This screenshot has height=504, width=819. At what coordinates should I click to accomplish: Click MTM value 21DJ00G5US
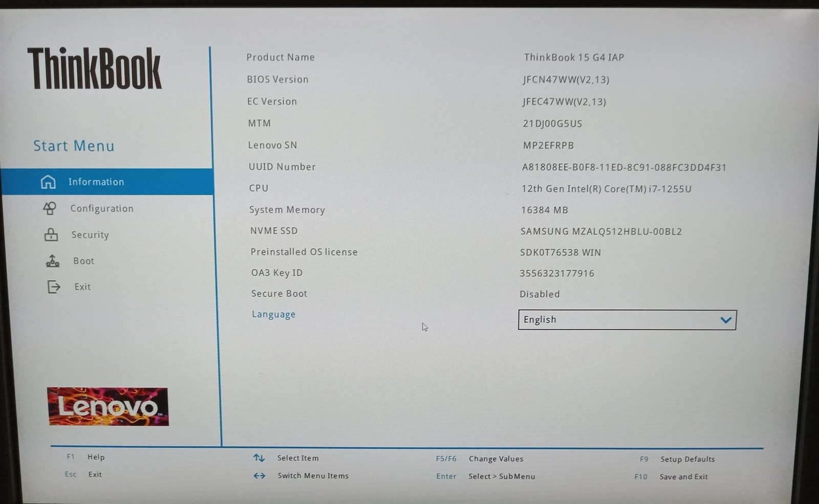pos(552,124)
